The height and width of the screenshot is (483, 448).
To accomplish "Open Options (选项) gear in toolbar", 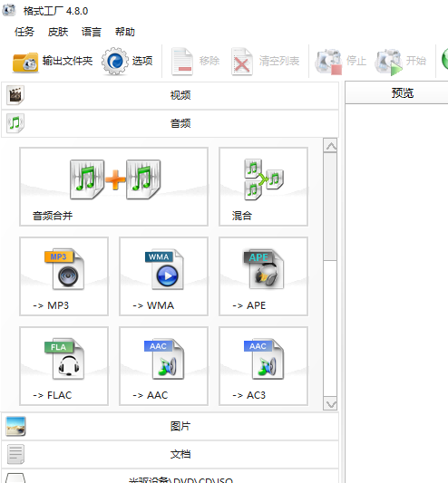I will coord(127,62).
